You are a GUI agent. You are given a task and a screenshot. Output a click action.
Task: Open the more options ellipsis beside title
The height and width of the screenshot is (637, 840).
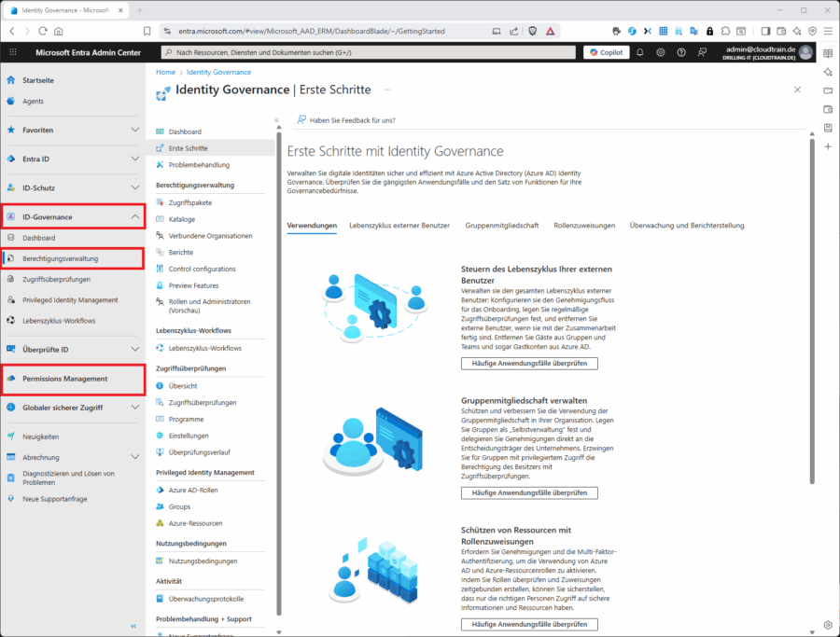point(387,90)
